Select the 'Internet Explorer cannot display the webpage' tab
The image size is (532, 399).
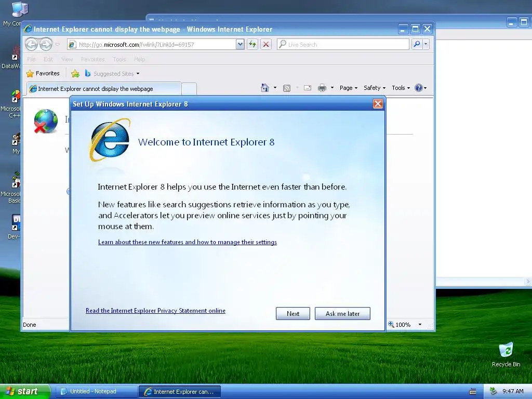[104, 88]
